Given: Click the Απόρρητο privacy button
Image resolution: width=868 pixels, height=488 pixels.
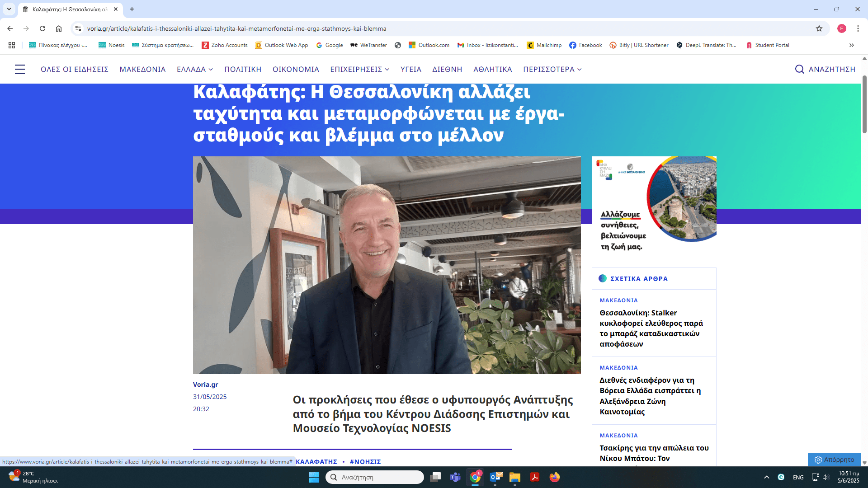Looking at the screenshot, I should click(x=835, y=460).
